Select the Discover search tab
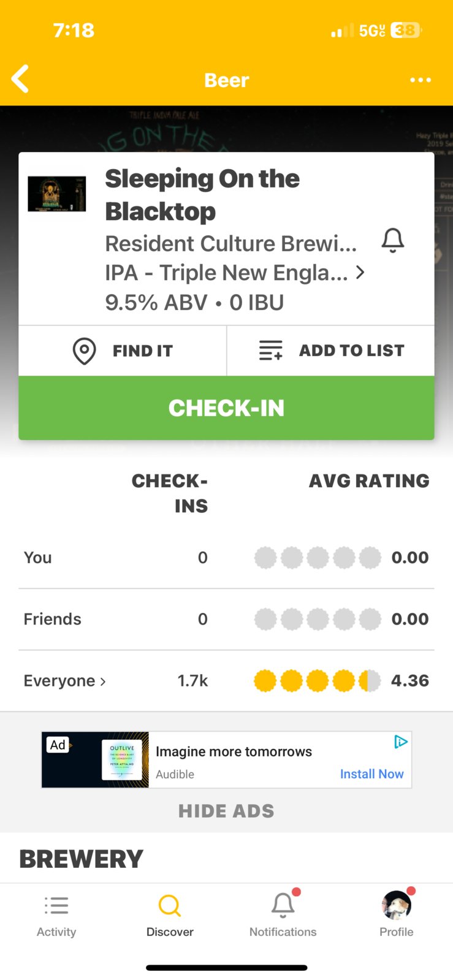The height and width of the screenshot is (980, 453). pos(170,916)
